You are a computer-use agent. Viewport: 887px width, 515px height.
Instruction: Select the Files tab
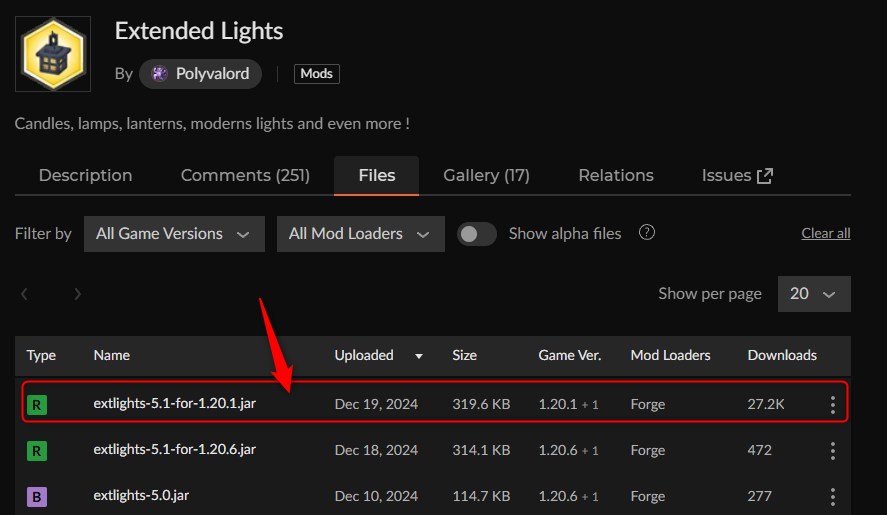click(x=377, y=175)
